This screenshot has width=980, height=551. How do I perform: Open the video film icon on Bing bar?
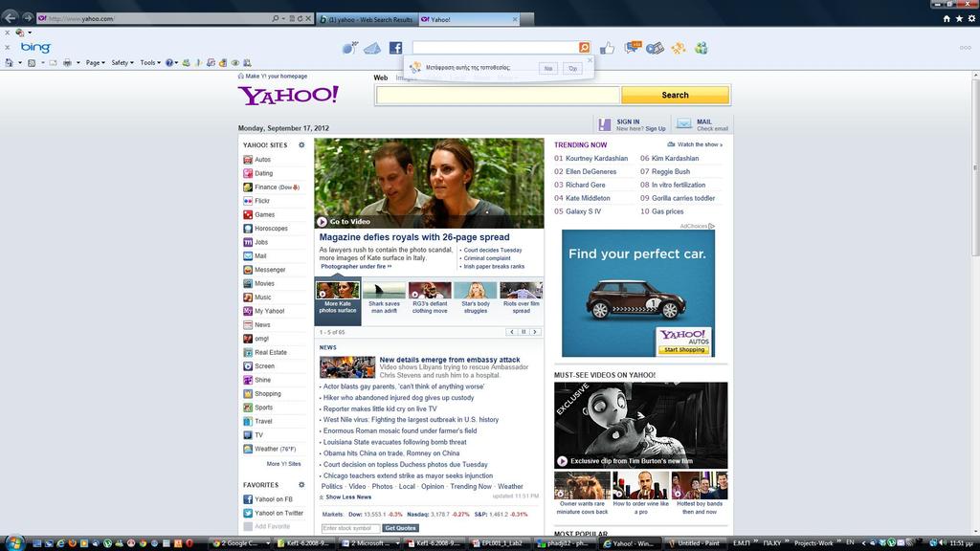[655, 48]
